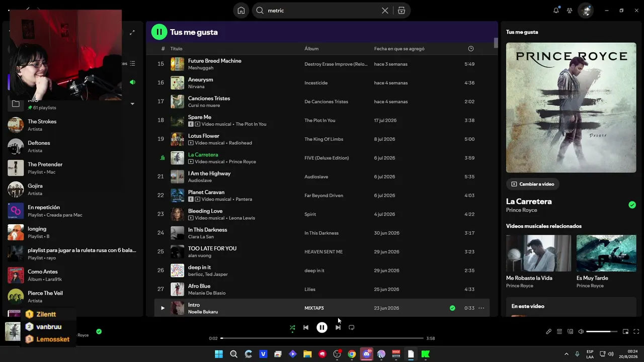Open Friend Activity icon
644x362 pixels.
coord(570,10)
